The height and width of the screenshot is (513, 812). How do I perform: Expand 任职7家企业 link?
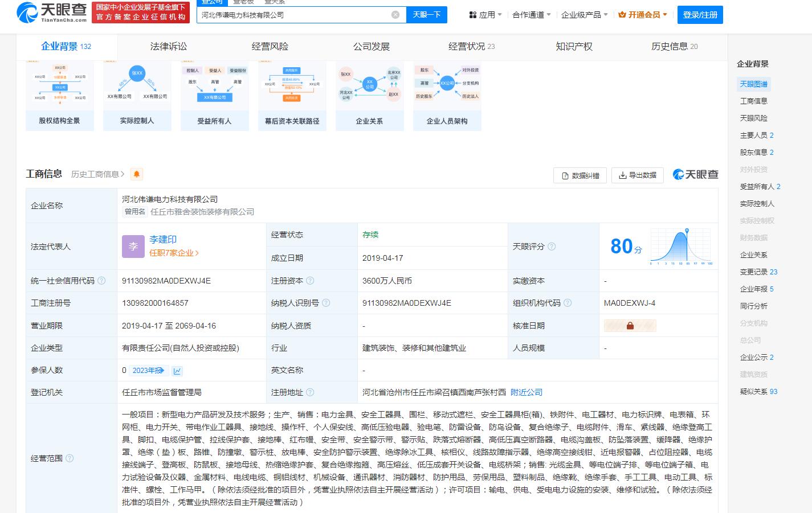tap(174, 253)
